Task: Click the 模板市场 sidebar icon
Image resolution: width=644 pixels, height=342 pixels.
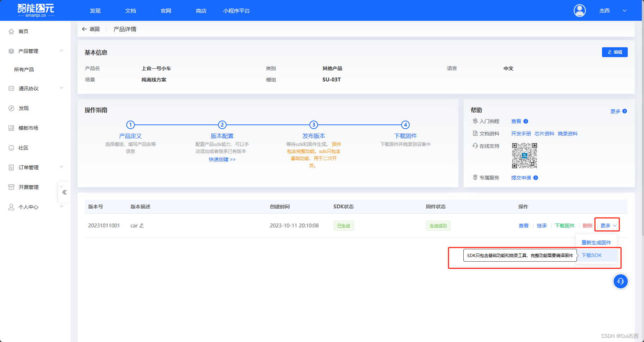Action: tap(11, 128)
